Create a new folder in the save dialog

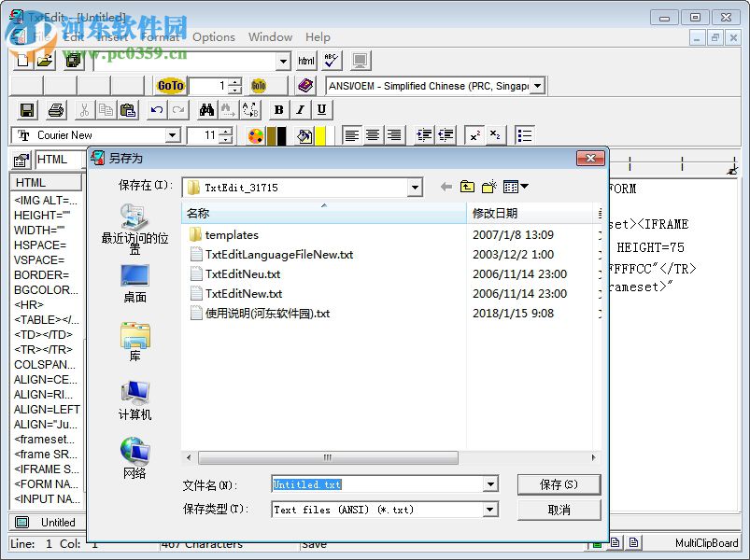(488, 187)
